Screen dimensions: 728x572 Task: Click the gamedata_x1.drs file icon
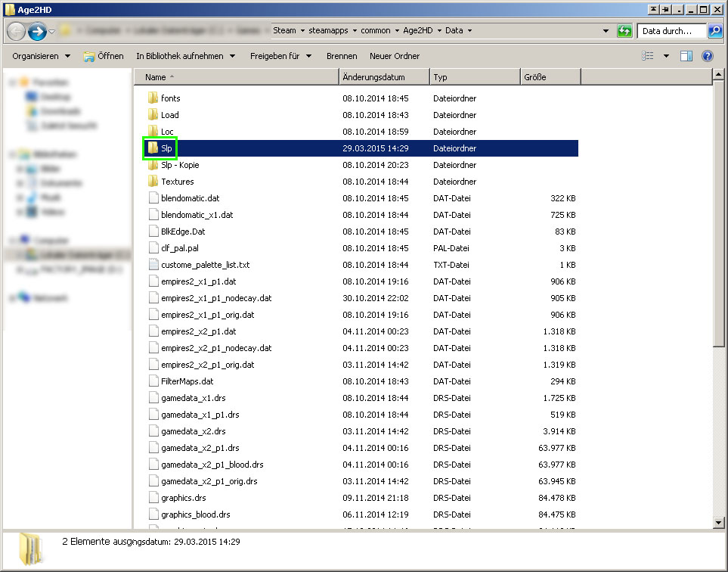[x=153, y=398]
